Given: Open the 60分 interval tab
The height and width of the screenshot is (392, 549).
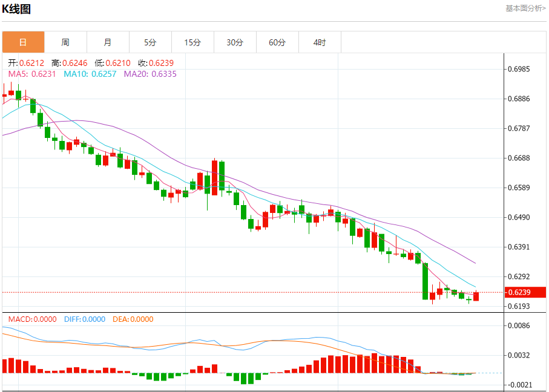Looking at the screenshot, I should point(277,42).
